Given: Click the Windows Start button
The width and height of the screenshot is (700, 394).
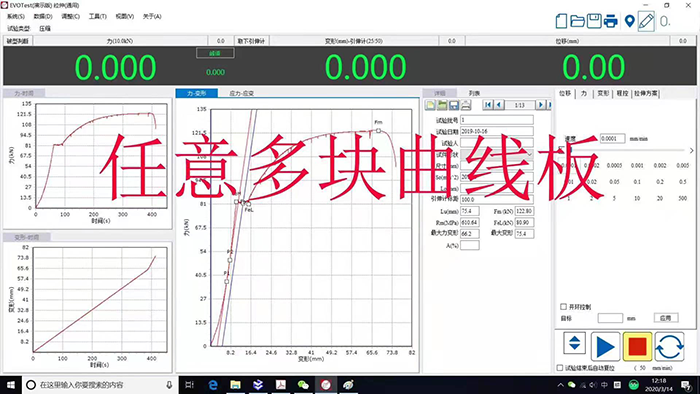Looking at the screenshot, I should click(11, 385).
